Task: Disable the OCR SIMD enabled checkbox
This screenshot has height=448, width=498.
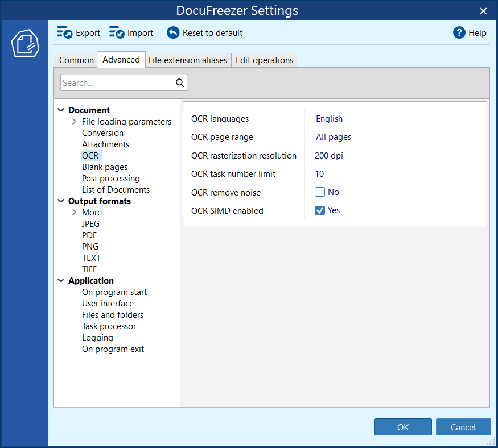Action: (320, 210)
